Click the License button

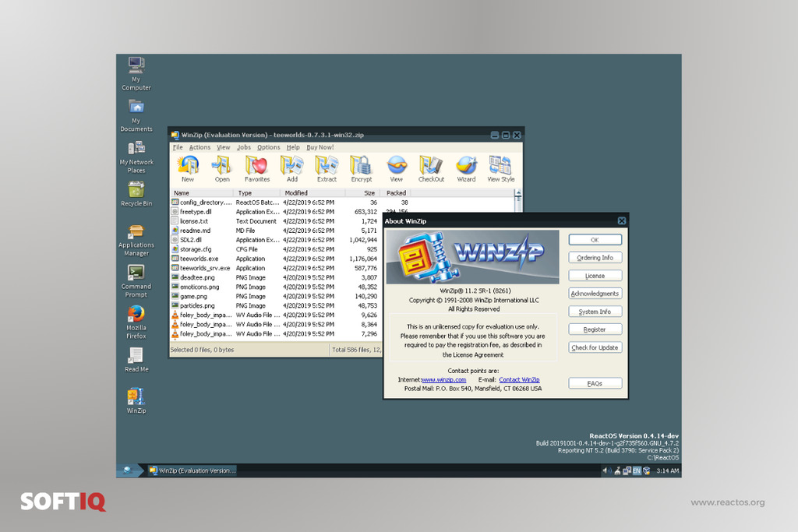(x=595, y=276)
